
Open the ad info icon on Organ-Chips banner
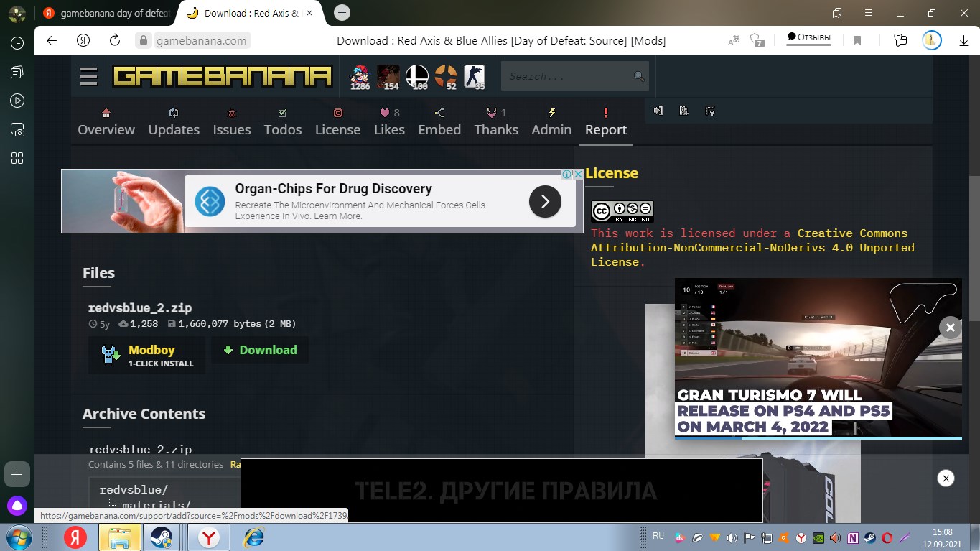566,174
